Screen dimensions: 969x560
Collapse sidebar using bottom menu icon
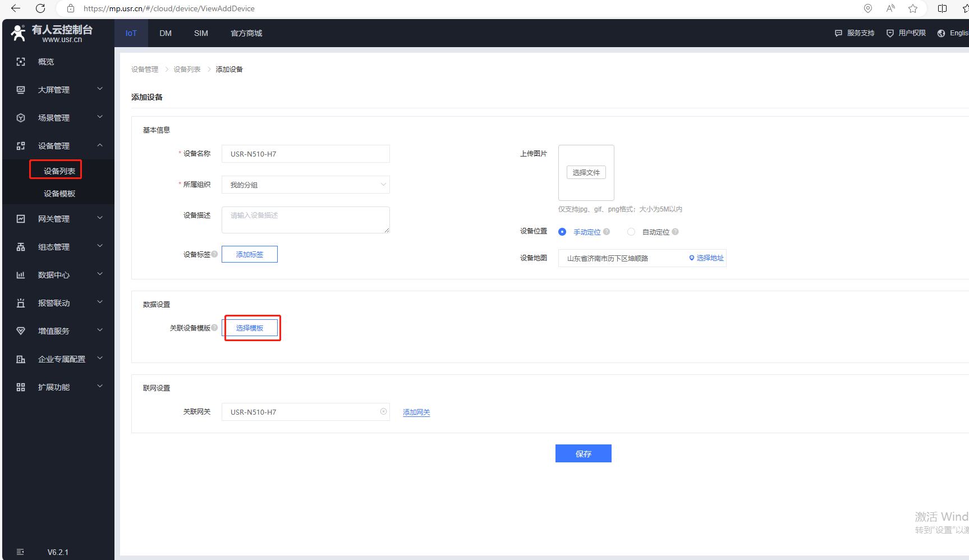pyautogui.click(x=20, y=552)
